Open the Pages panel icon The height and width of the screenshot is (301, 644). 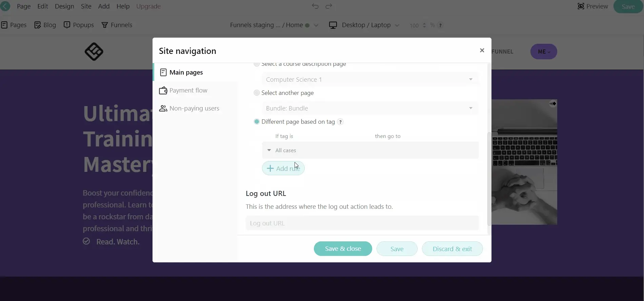click(4, 25)
